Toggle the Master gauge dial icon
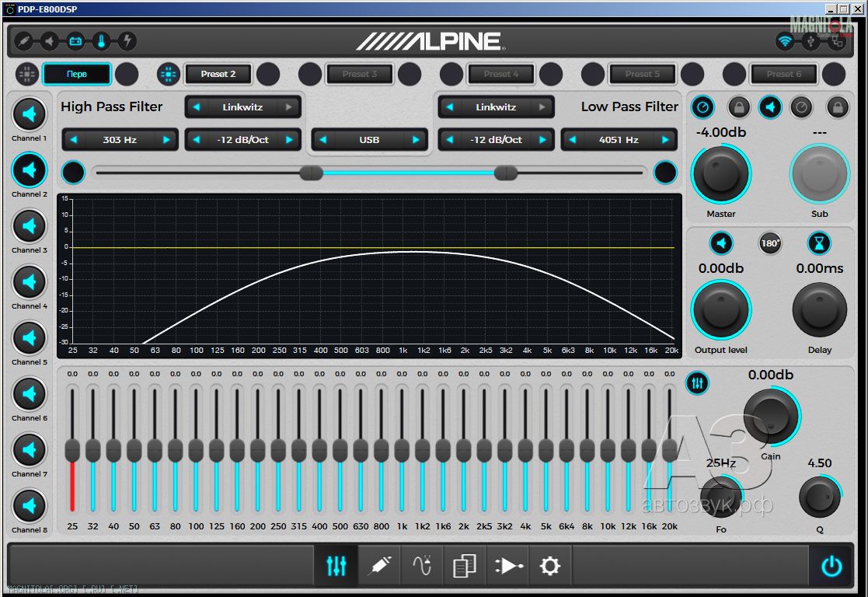This screenshot has height=597, width=868. [702, 107]
